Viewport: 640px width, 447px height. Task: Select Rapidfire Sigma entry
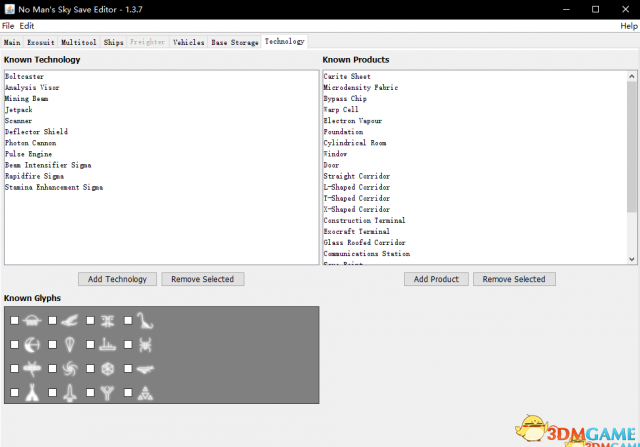(162, 176)
